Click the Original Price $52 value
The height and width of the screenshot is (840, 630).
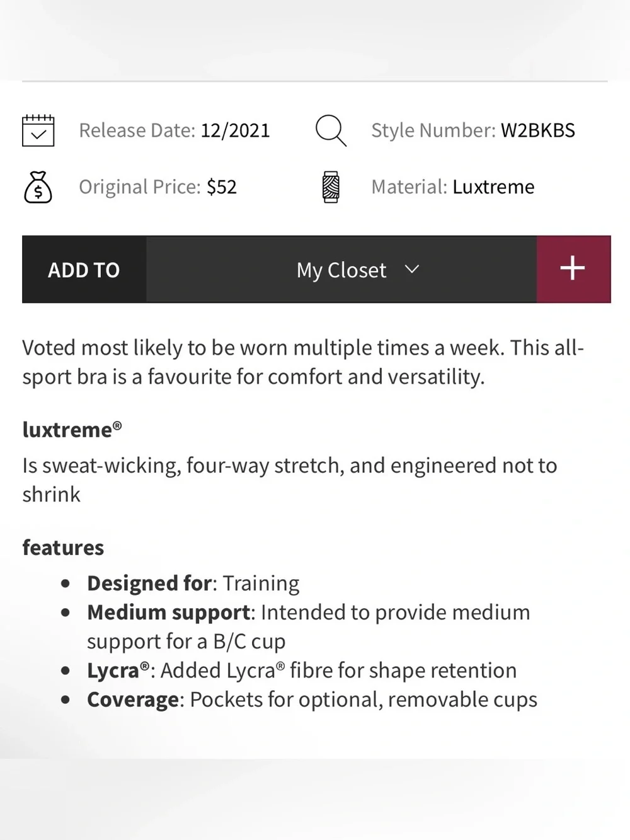pos(222,187)
